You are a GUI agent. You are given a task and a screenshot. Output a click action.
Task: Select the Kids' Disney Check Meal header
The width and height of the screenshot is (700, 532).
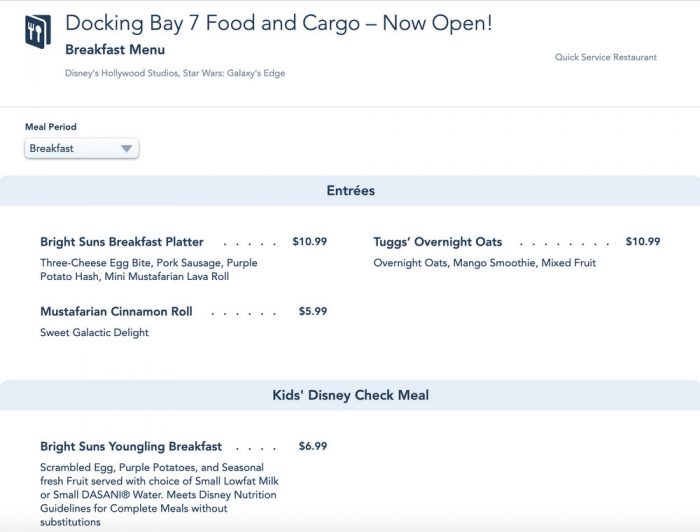point(350,395)
